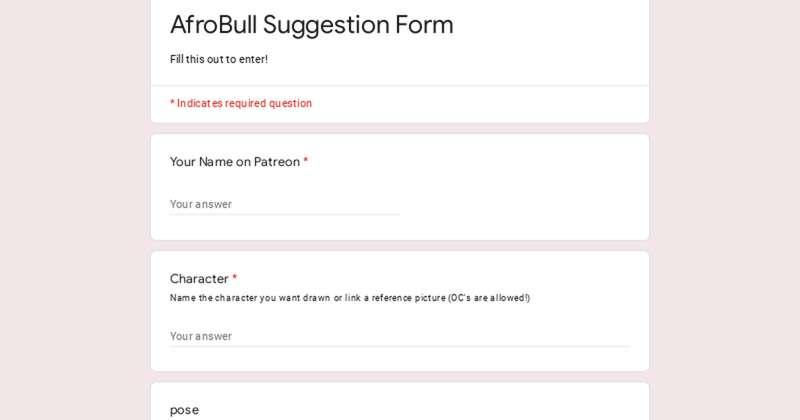Click the "pose" question label
Image resolution: width=800 pixels, height=420 pixels.
(184, 410)
